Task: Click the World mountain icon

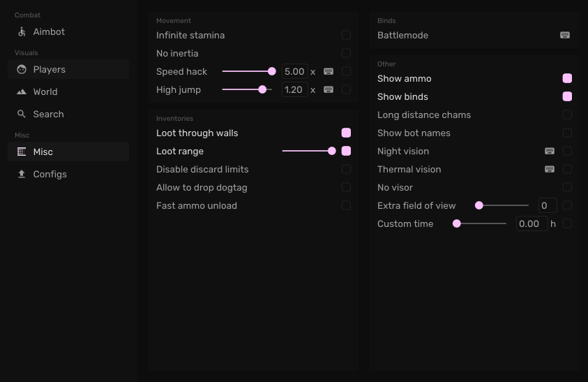Action: 22,92
